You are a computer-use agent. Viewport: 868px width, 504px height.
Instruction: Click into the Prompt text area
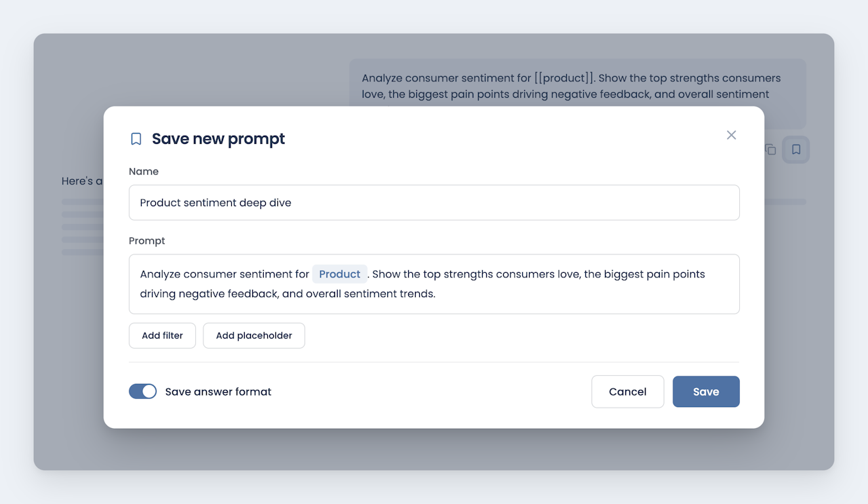point(434,284)
